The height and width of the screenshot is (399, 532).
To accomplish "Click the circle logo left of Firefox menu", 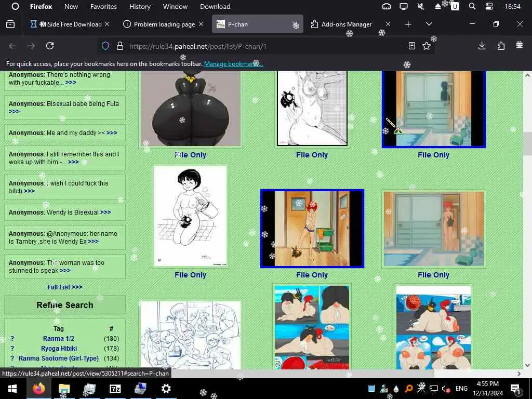I will (x=15, y=6).
